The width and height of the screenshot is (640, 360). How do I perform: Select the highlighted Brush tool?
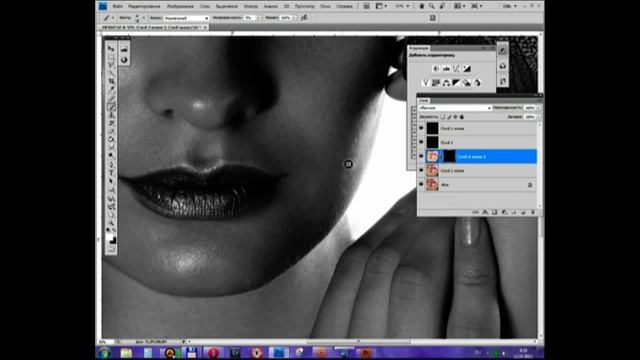click(111, 107)
